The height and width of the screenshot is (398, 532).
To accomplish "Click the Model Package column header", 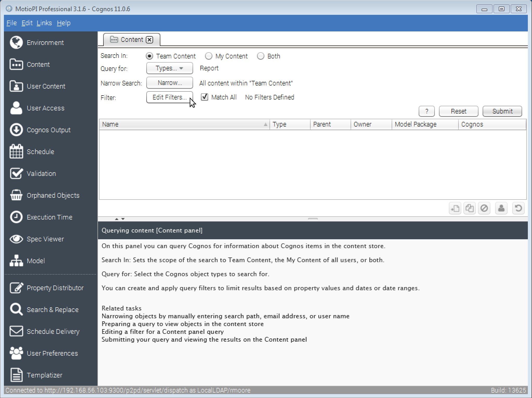I will [425, 124].
